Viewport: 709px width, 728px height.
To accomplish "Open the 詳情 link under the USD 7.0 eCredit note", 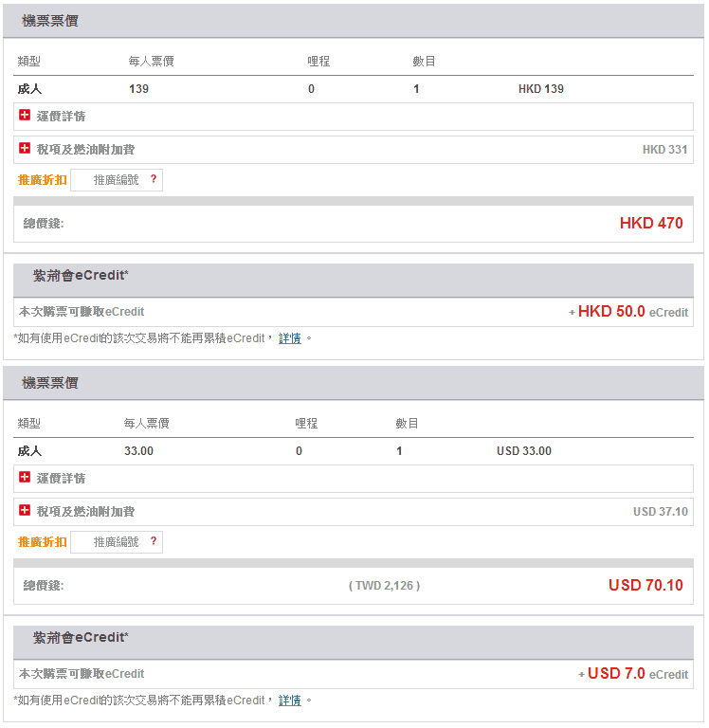I will coord(290,701).
